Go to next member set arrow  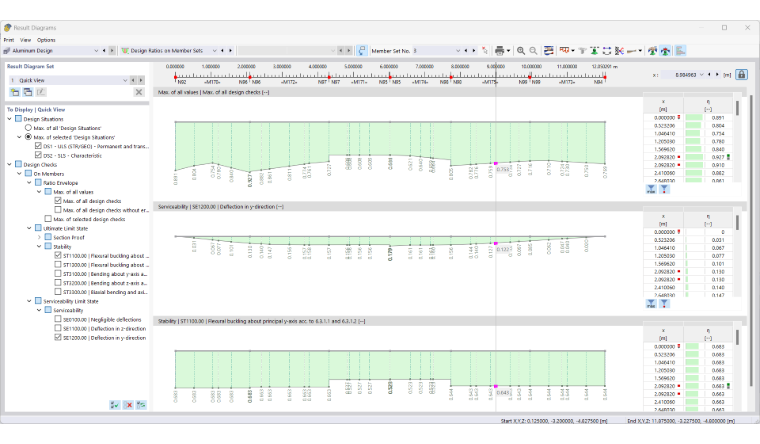[x=474, y=50]
